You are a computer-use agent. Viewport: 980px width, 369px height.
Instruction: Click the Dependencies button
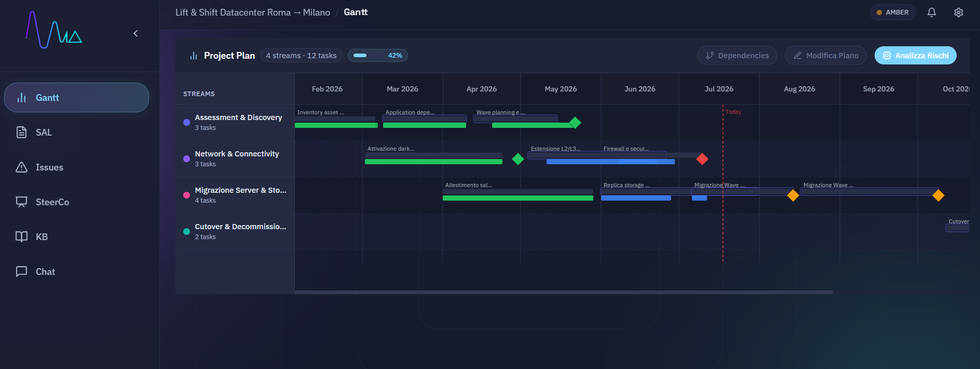click(x=737, y=56)
